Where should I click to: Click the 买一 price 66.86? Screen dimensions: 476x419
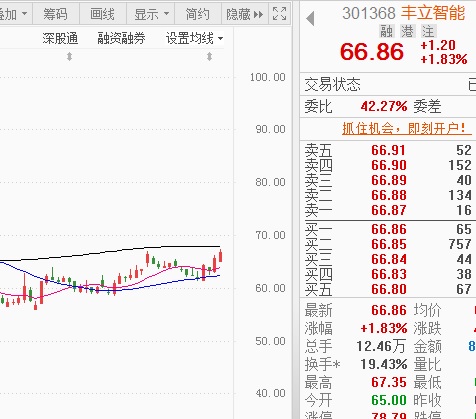point(389,229)
